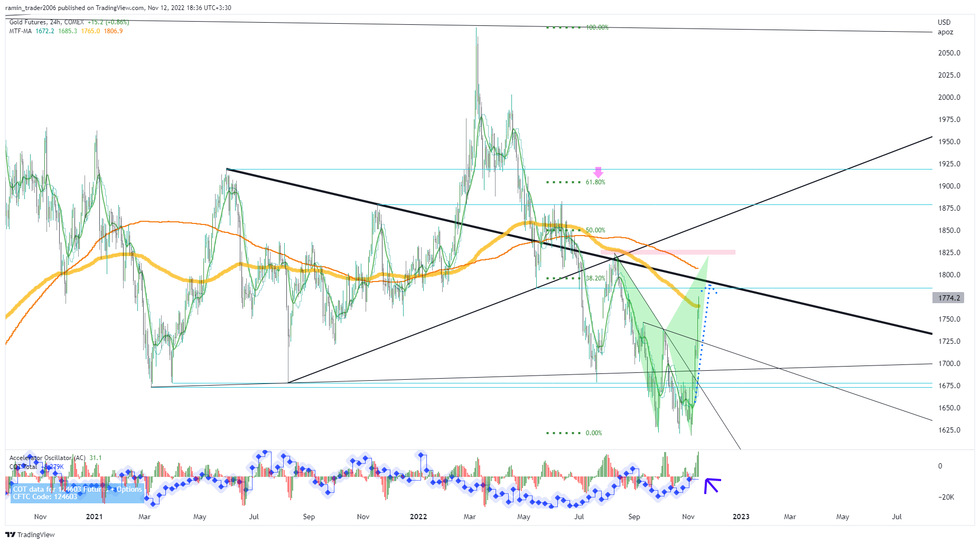Click the 1625.0 price axis label
Screen dimensions: 980x544
click(949, 430)
